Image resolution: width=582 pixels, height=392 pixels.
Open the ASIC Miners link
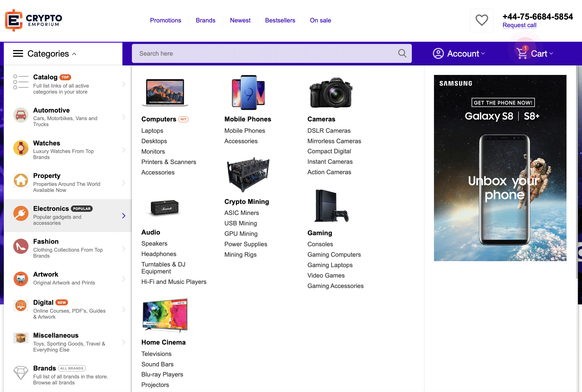click(242, 213)
